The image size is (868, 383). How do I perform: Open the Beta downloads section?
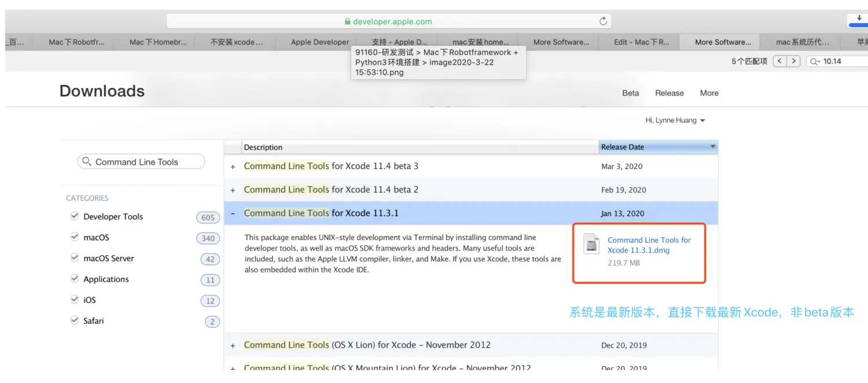(x=631, y=93)
